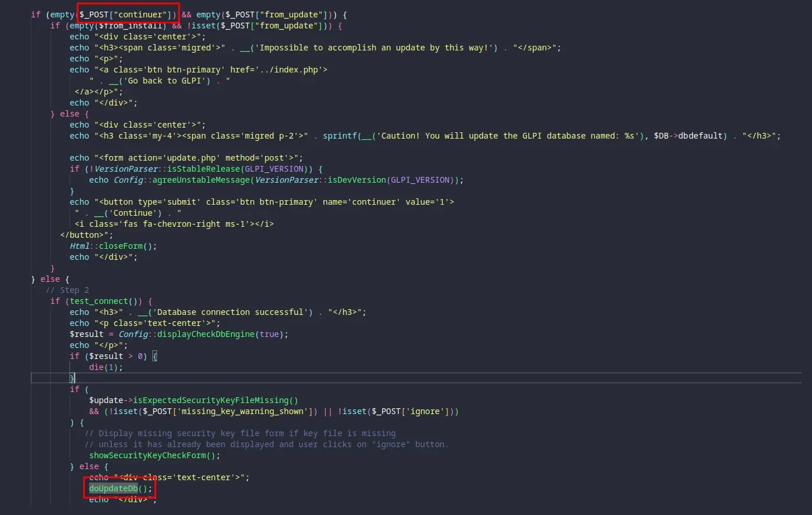
Task: Click the $DB->dbdefault property
Action: (x=688, y=136)
